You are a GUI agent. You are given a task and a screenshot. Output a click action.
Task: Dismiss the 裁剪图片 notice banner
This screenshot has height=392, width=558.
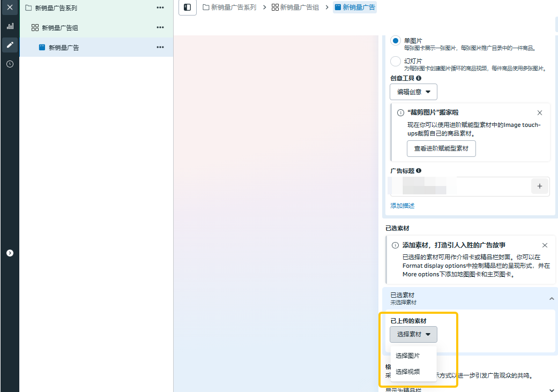point(540,112)
